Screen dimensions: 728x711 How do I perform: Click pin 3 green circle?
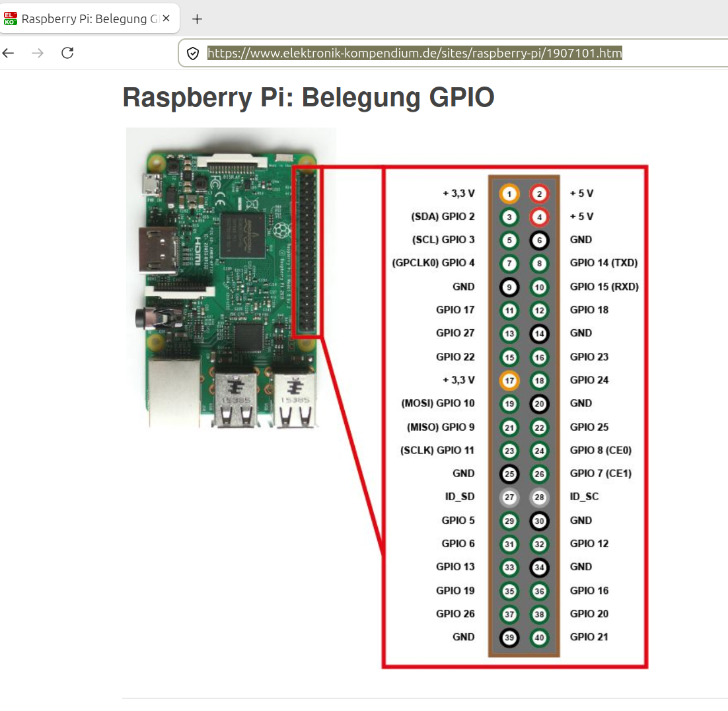tap(509, 217)
